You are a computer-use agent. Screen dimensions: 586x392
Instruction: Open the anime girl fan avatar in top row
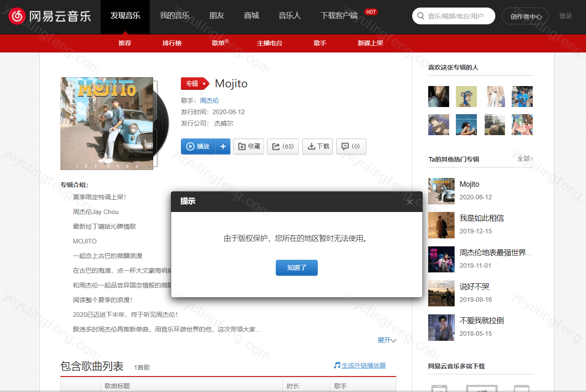[494, 97]
